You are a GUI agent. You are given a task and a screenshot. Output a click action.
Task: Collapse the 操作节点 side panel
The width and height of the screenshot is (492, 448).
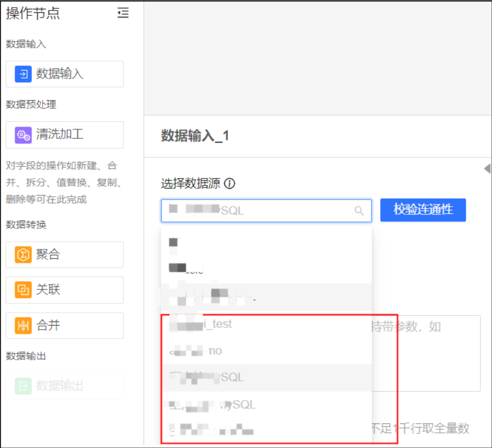tap(123, 13)
